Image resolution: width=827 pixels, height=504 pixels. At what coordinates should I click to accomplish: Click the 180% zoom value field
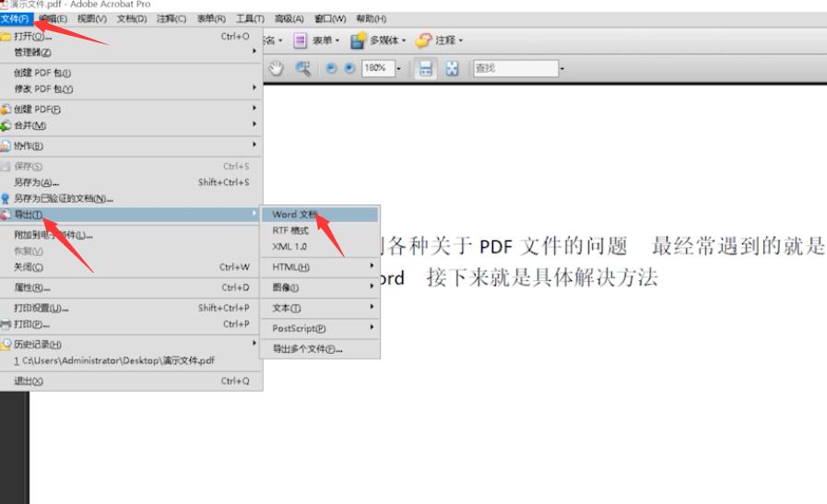(x=378, y=68)
